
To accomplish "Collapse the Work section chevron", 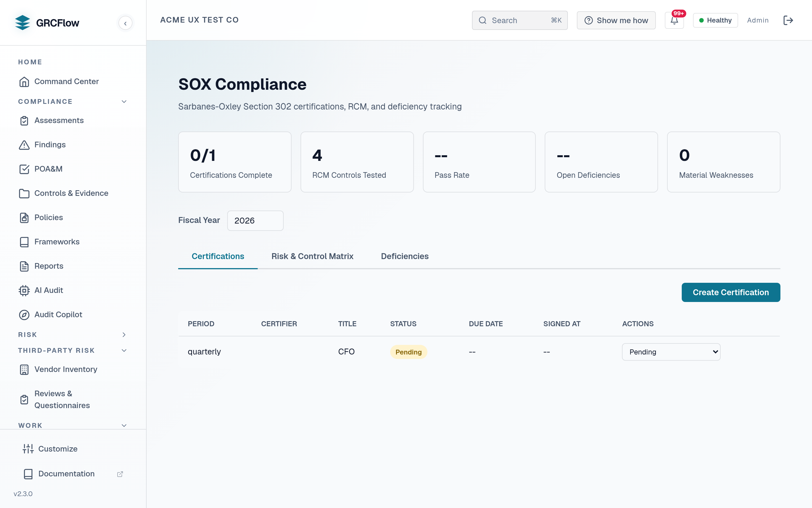I will pyautogui.click(x=124, y=425).
